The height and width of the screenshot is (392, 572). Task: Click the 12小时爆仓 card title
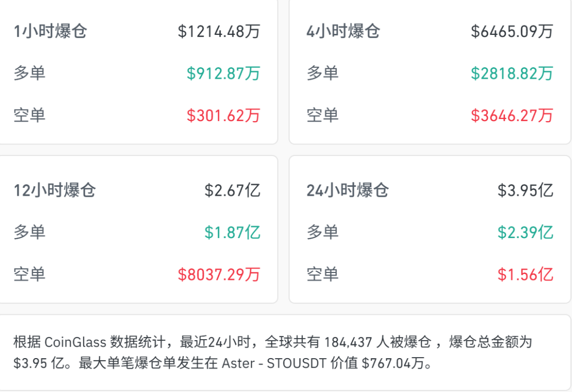click(55, 190)
